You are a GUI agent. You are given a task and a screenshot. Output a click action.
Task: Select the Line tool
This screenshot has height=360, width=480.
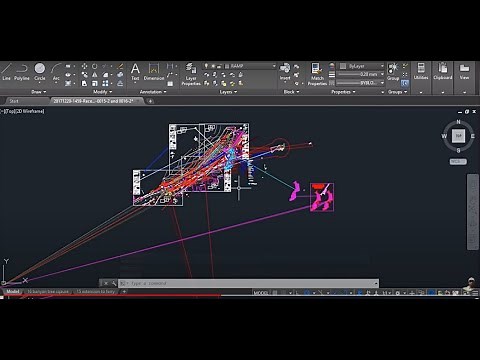pyautogui.click(x=6, y=72)
